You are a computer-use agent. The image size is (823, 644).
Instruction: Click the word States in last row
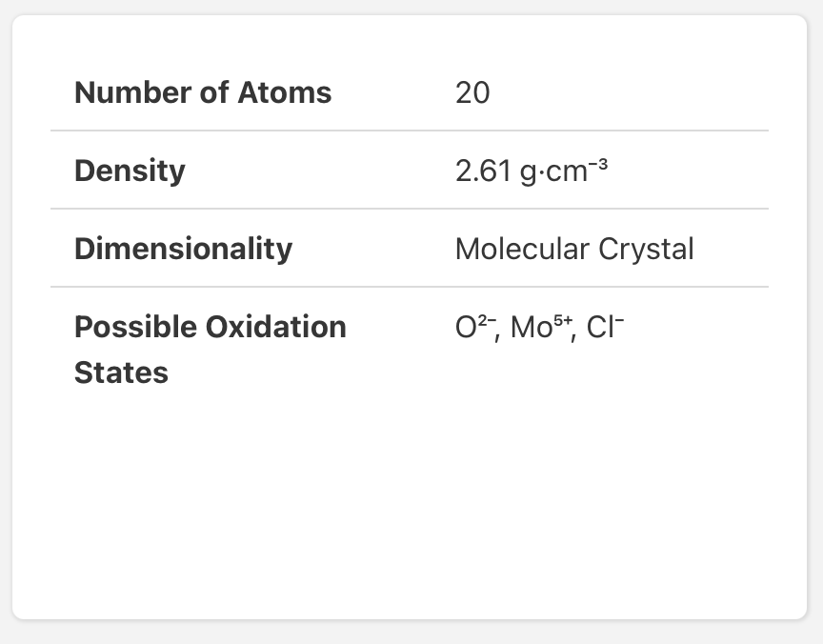click(x=121, y=372)
